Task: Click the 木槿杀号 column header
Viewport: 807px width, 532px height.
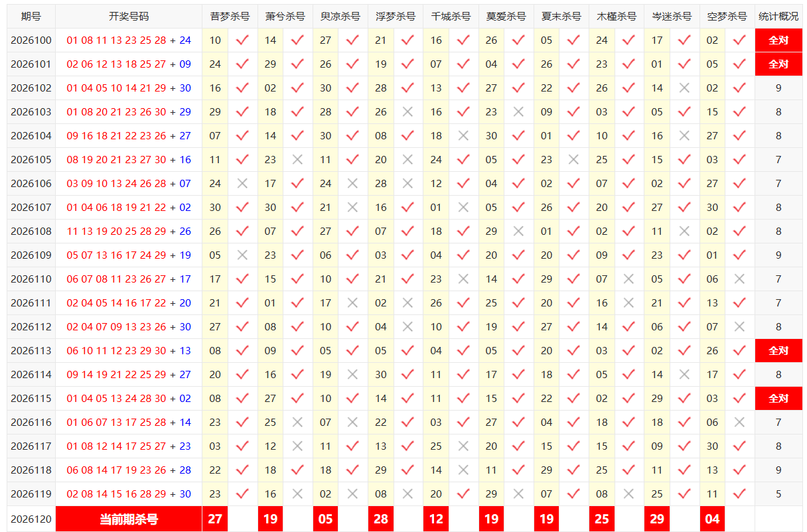Action: [616, 17]
